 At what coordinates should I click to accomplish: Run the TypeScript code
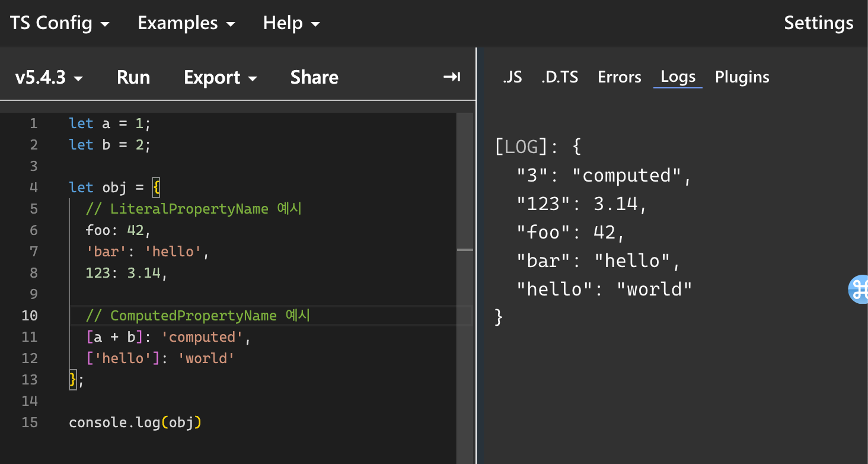133,77
